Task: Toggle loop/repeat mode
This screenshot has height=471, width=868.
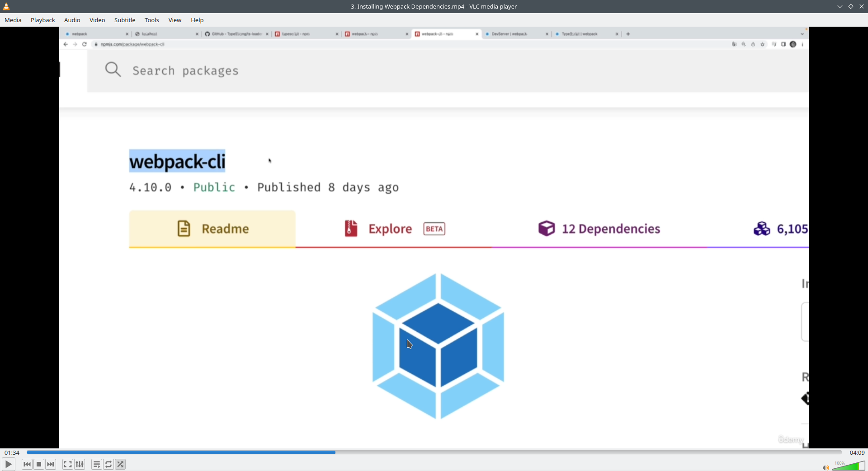Action: pos(108,464)
